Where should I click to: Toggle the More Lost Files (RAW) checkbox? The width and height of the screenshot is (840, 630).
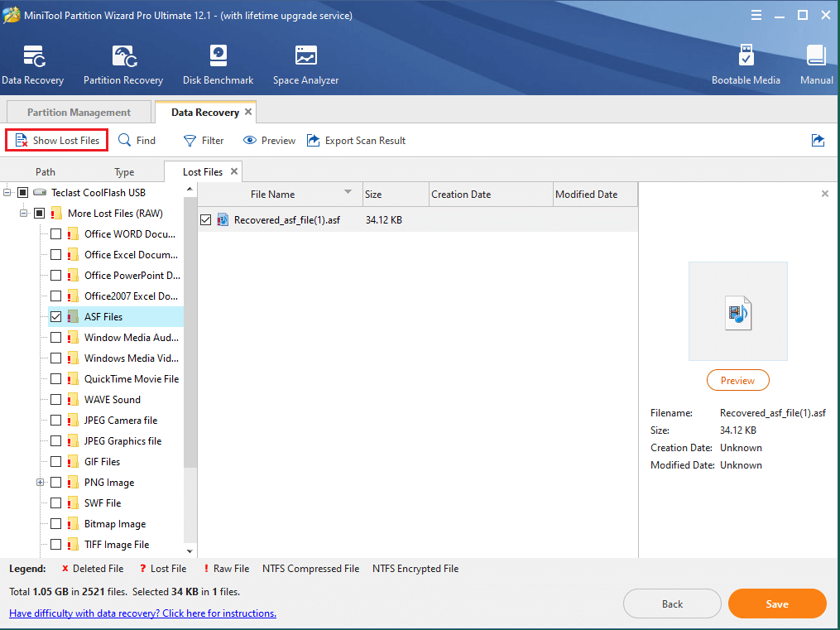pos(39,214)
